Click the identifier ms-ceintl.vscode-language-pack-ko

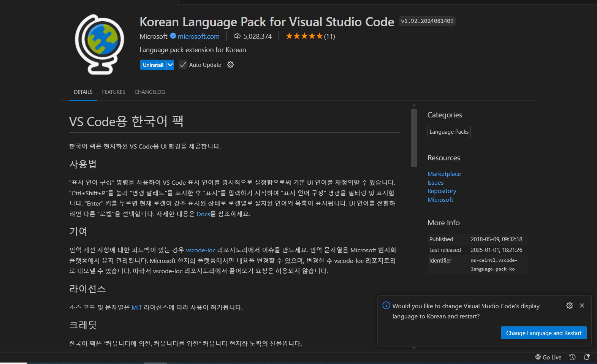coord(494,264)
